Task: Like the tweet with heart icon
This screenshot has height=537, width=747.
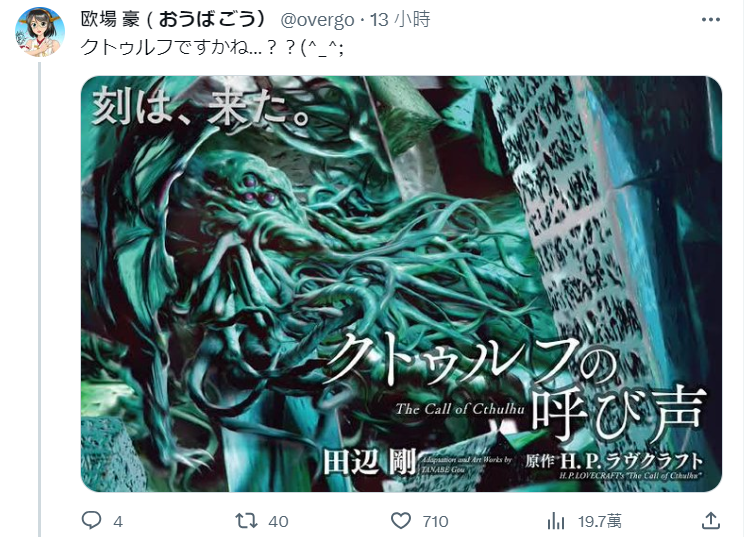Action: point(401,521)
